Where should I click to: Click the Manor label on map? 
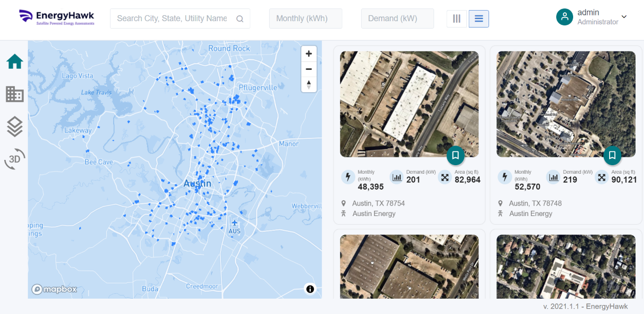pyautogui.click(x=289, y=144)
